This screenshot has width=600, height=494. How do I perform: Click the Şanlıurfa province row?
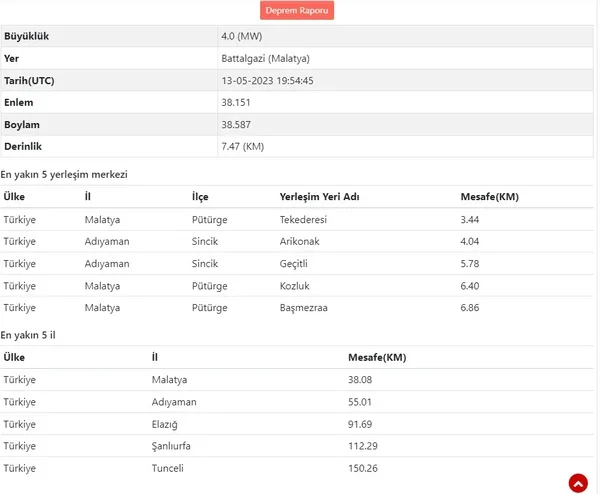click(297, 446)
